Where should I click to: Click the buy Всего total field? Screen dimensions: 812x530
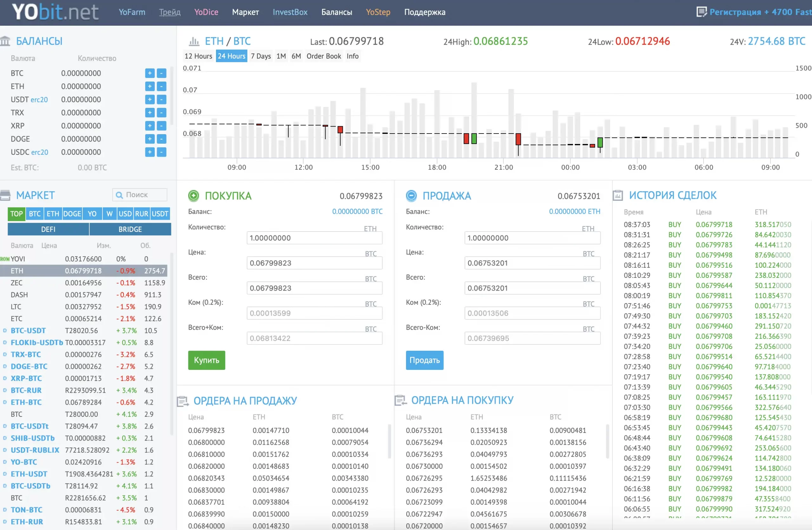click(315, 288)
